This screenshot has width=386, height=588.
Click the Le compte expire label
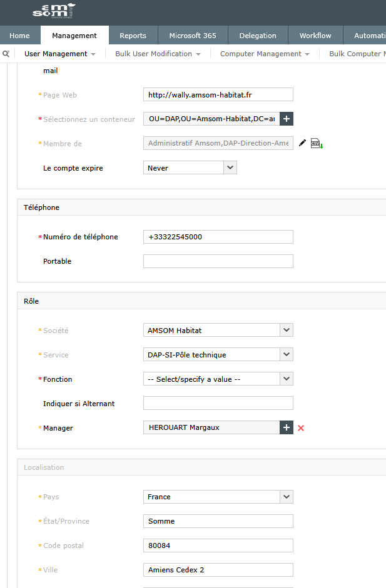coord(73,168)
